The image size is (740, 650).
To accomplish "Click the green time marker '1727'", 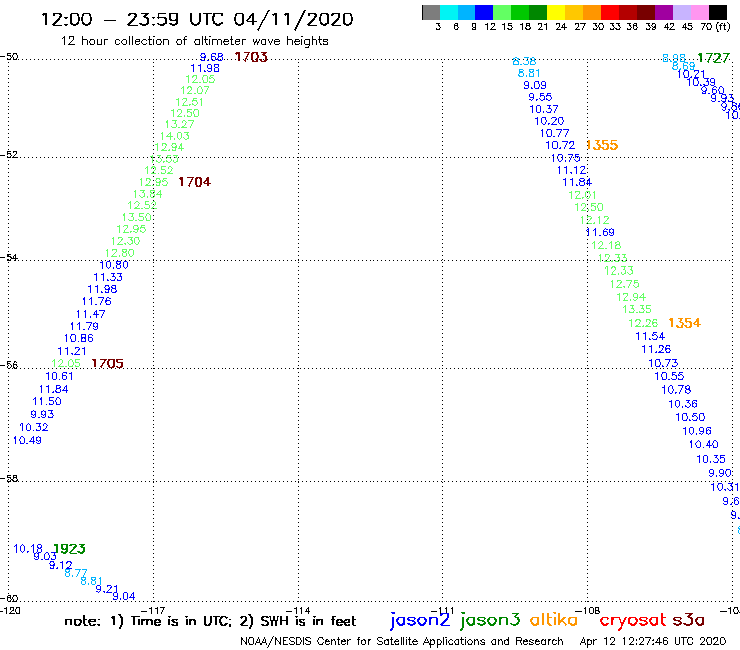I will [714, 58].
